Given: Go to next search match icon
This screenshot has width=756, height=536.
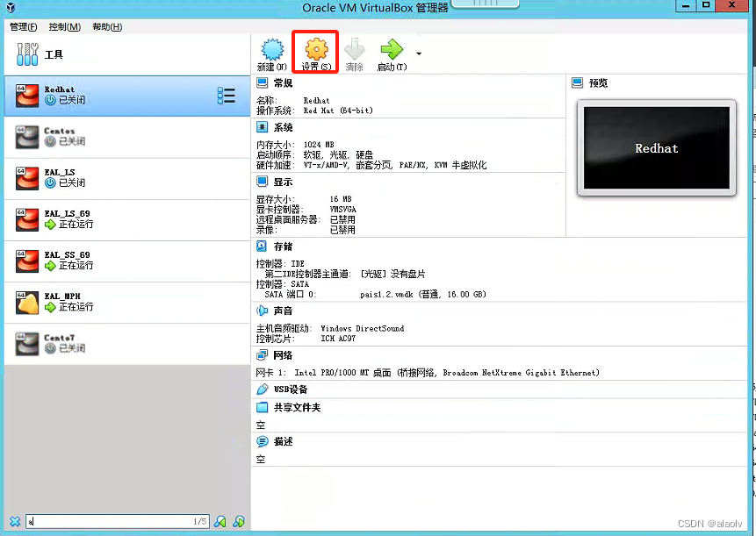Looking at the screenshot, I should [x=239, y=521].
